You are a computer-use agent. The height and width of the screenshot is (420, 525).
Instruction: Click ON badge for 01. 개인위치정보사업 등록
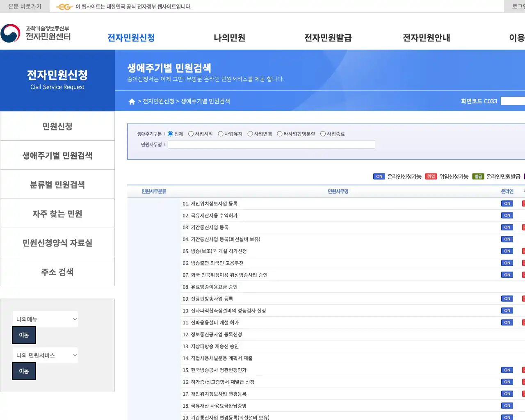tap(507, 203)
